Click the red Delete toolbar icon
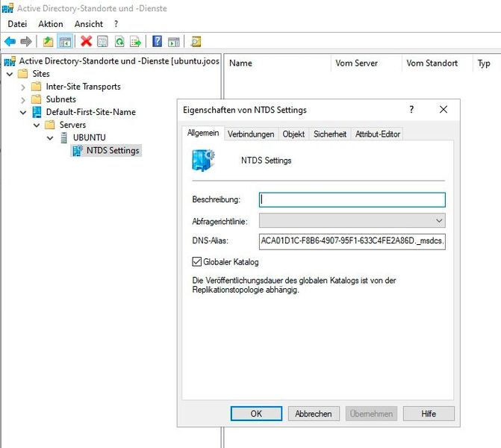The image size is (501, 448). pyautogui.click(x=87, y=42)
